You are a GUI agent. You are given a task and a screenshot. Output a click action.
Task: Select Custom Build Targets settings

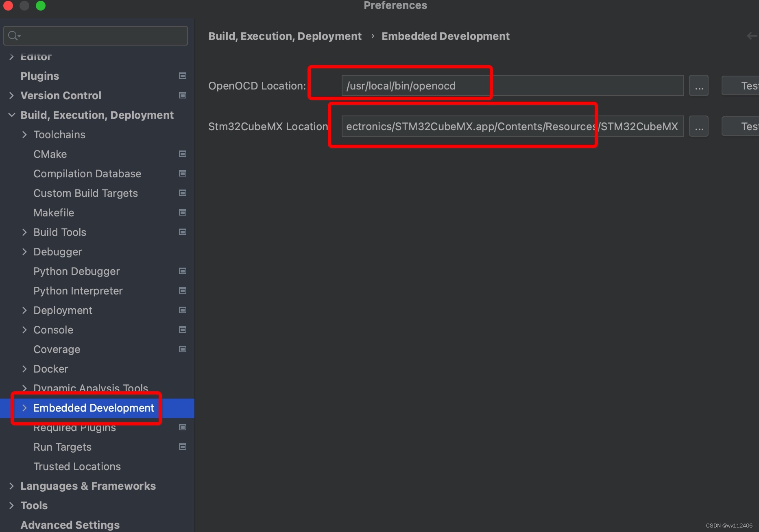click(85, 193)
